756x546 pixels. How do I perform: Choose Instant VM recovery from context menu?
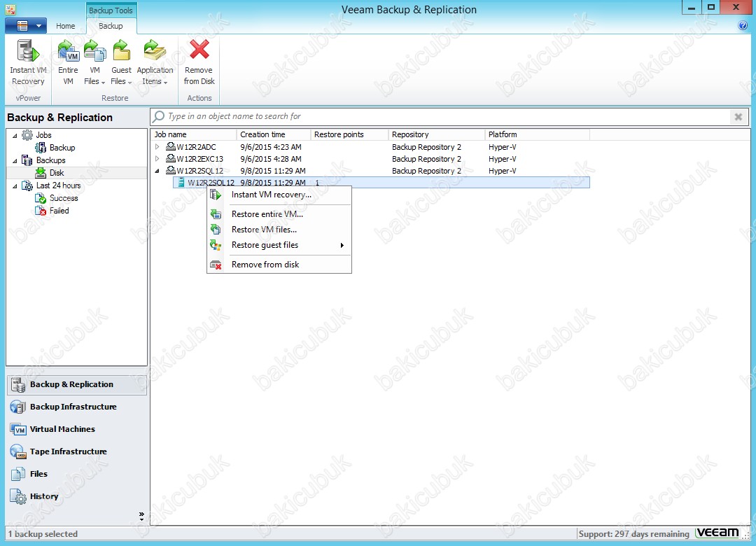279,195
